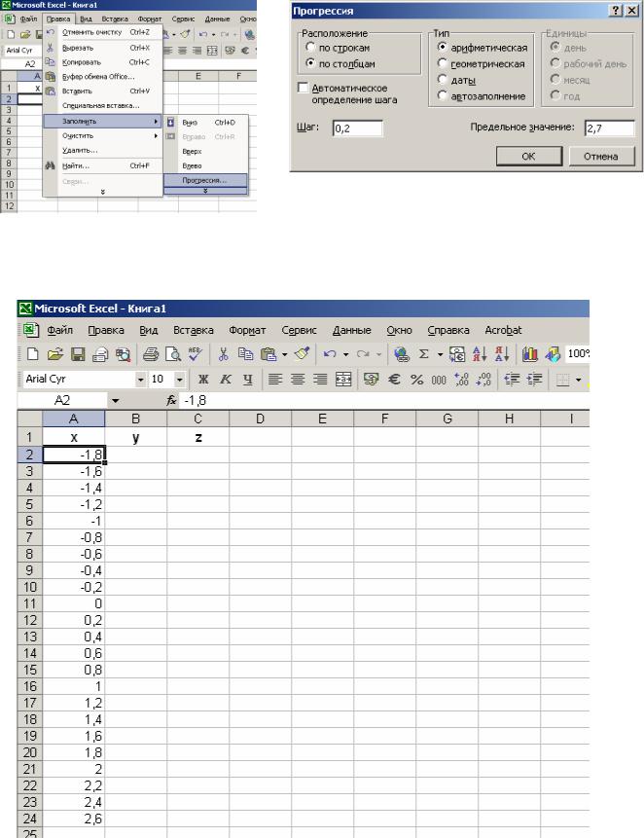Toggle Underline (Ч) formatting

click(x=248, y=380)
